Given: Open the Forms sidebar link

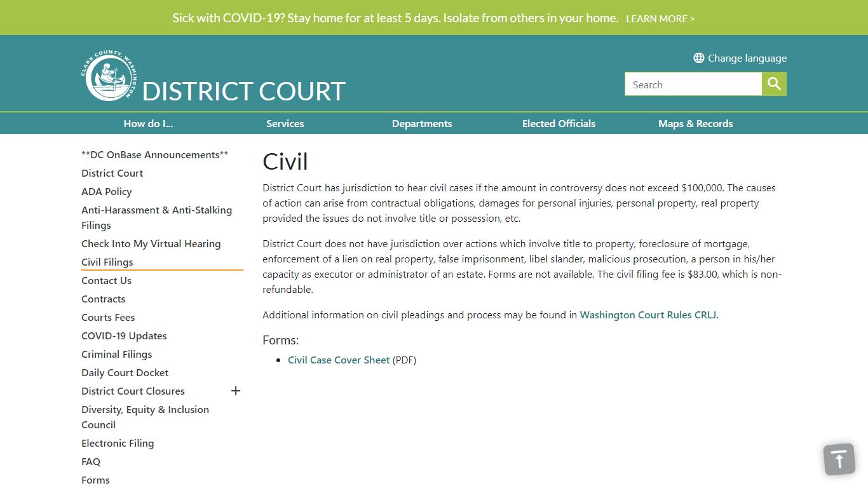Looking at the screenshot, I should click(95, 480).
